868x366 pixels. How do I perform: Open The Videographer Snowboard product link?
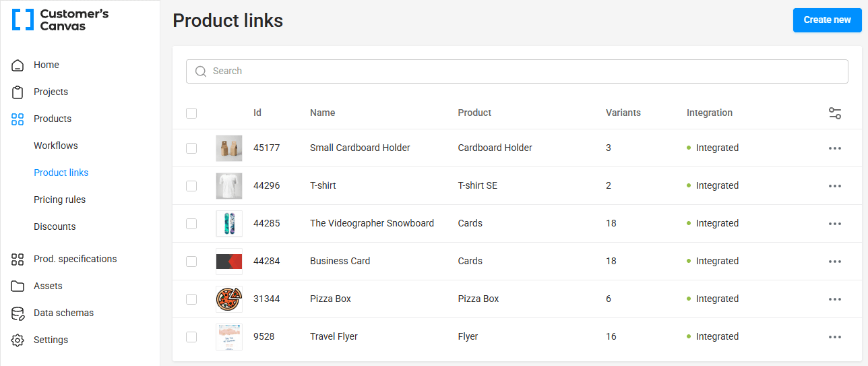pos(372,223)
